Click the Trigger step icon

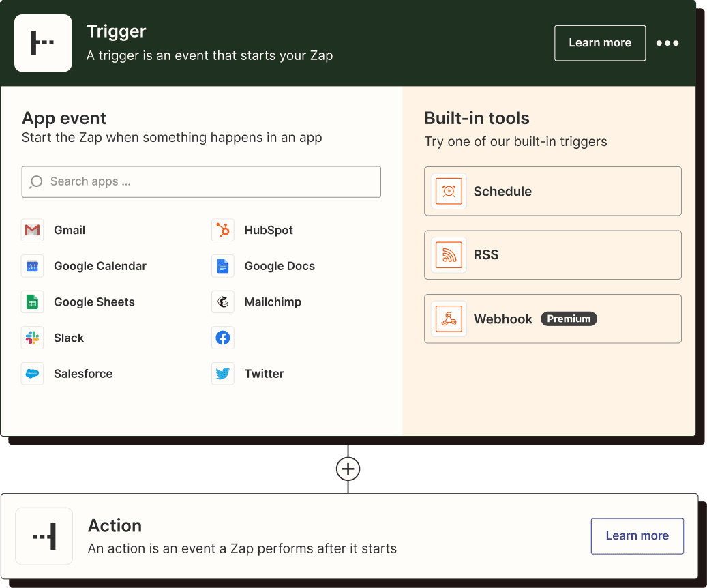pyautogui.click(x=43, y=43)
